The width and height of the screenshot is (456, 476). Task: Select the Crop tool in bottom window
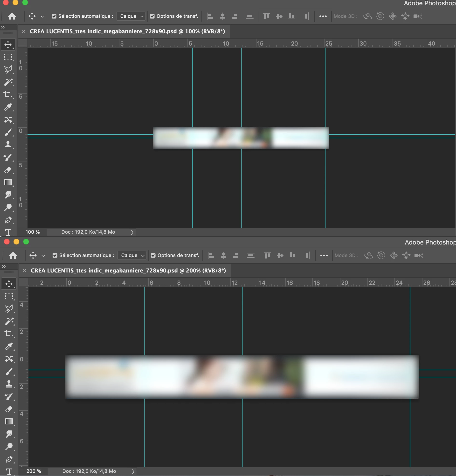click(9, 334)
